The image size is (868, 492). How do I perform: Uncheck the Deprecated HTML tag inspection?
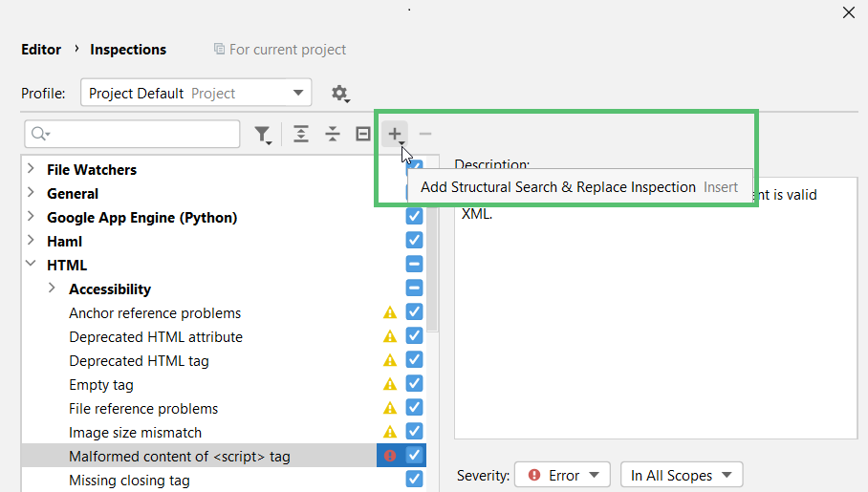click(414, 360)
